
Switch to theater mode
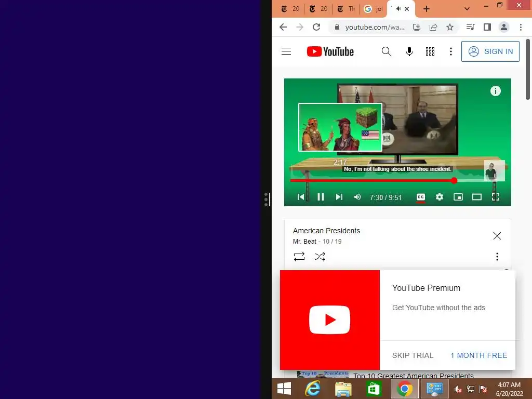[x=477, y=197]
